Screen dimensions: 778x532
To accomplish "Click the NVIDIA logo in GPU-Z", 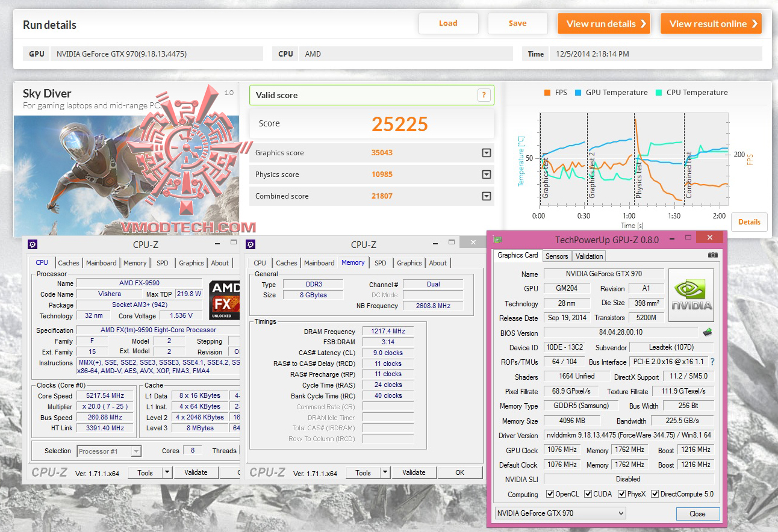I will tap(691, 295).
